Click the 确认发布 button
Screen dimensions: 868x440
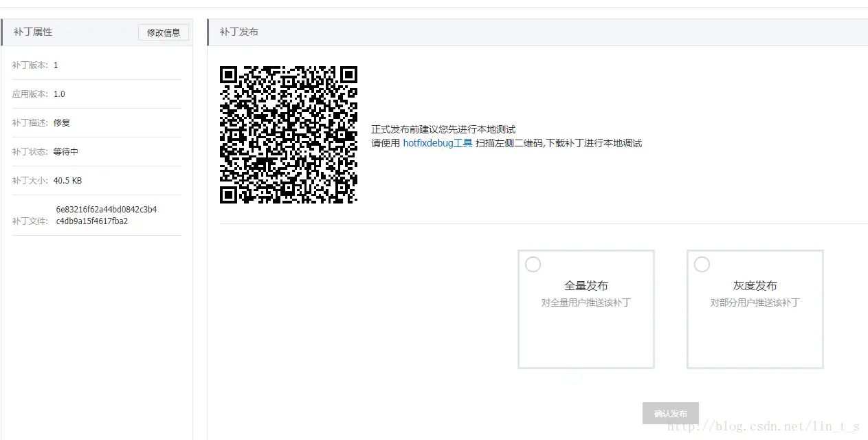pos(671,413)
